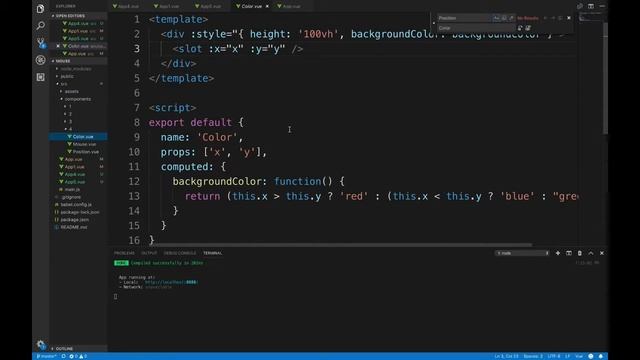Switch to the OUTPUT panel tab
The image size is (640, 360).
pos(149,253)
